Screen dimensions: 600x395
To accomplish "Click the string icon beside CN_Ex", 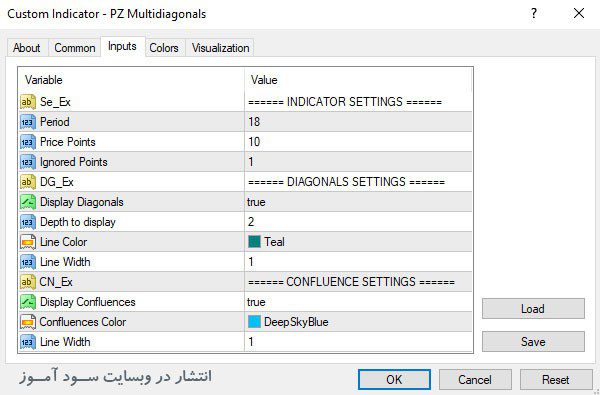I will (28, 282).
